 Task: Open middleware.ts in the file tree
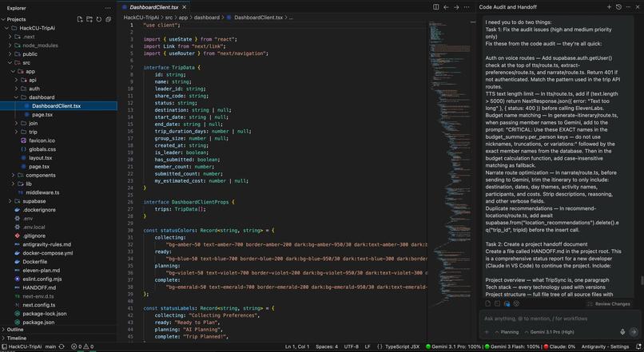point(42,192)
